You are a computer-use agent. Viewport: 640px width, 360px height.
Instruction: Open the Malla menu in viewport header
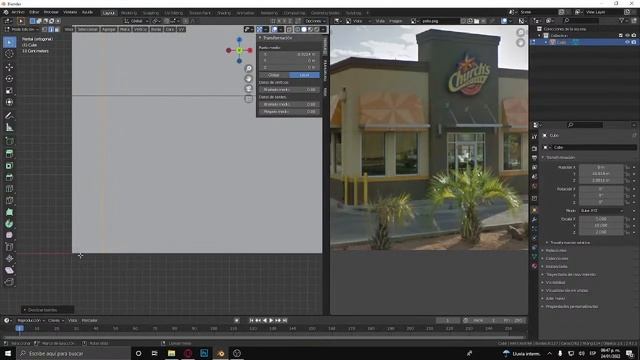coord(125,29)
